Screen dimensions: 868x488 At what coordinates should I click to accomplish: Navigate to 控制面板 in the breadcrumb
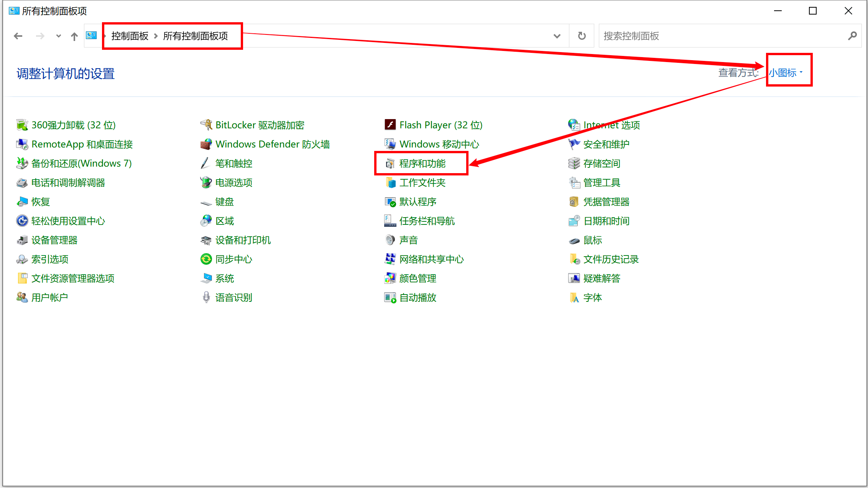pyautogui.click(x=129, y=36)
